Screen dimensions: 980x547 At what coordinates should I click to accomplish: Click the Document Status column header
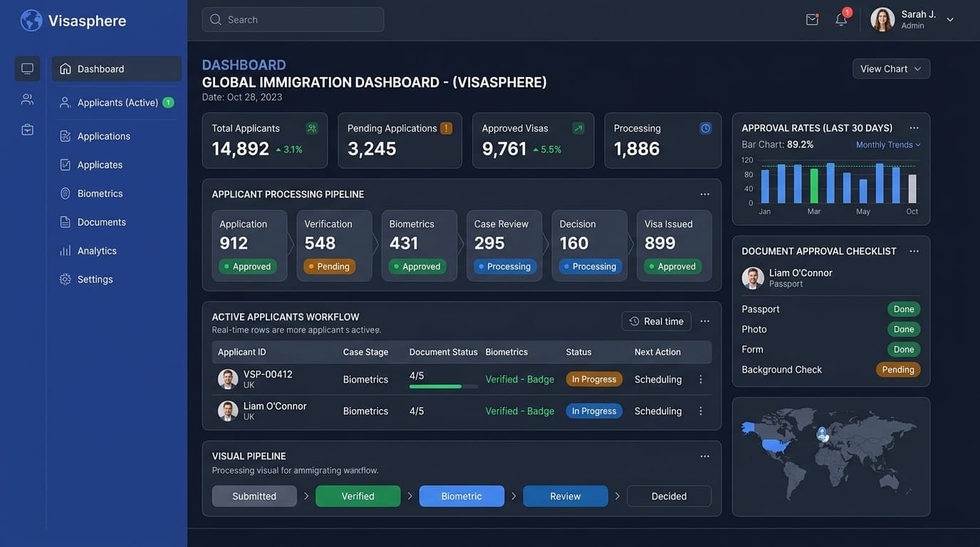click(444, 352)
